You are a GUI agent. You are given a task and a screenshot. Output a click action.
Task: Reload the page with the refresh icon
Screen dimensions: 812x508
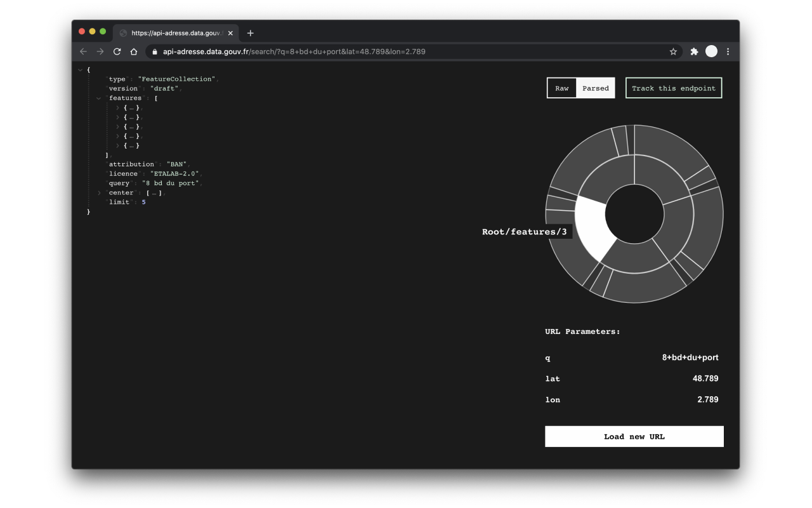click(117, 51)
